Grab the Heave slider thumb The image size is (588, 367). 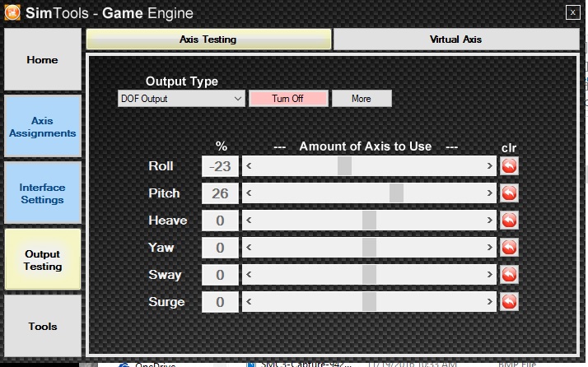pos(369,220)
